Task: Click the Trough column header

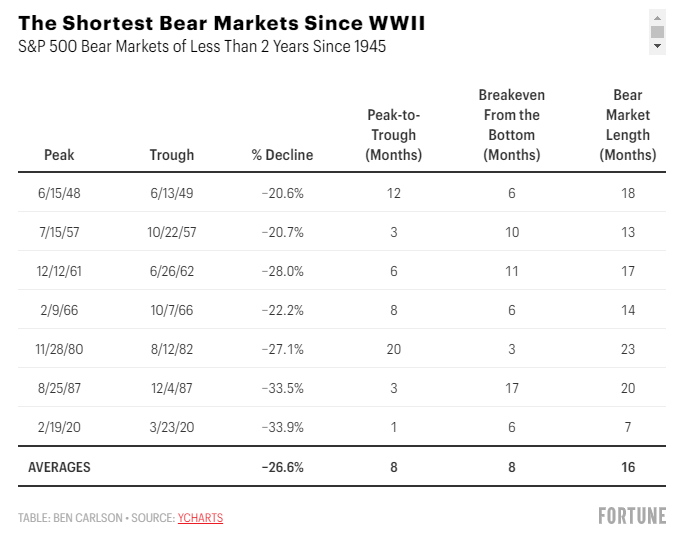Action: pos(171,155)
